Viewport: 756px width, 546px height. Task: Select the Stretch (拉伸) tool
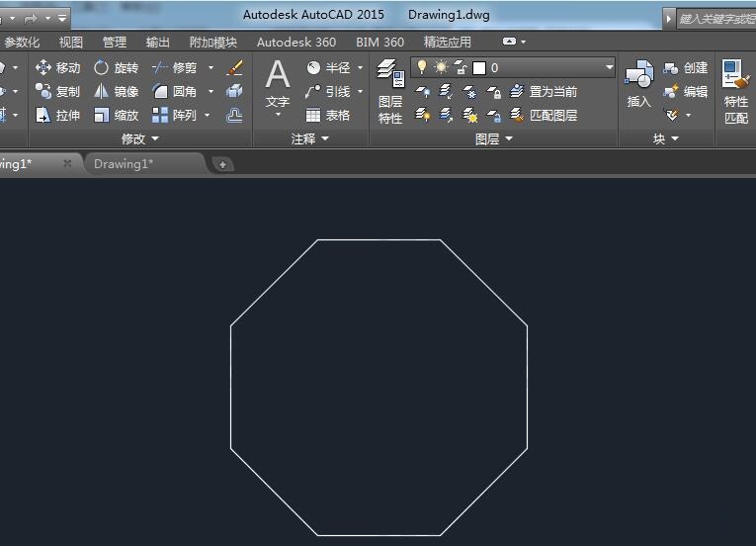click(57, 115)
